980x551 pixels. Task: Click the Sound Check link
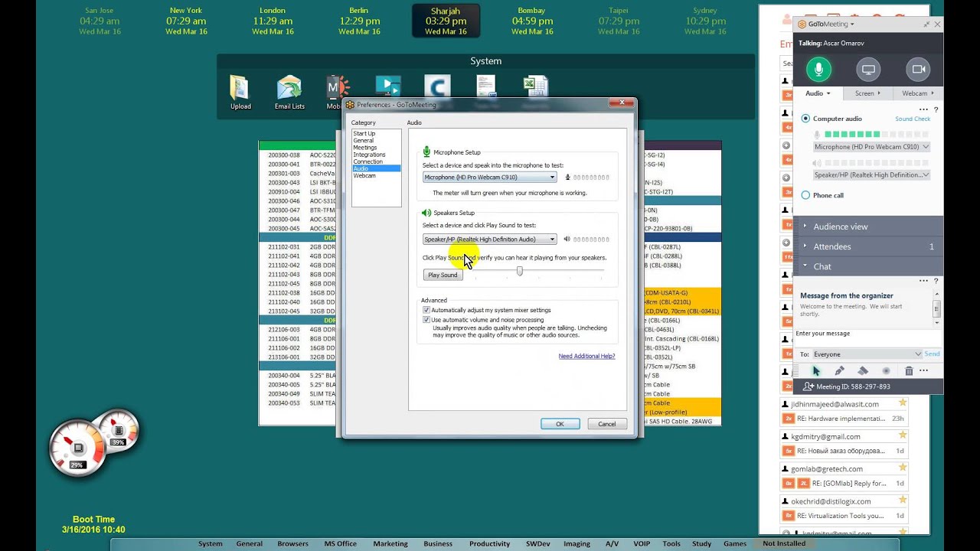point(913,119)
